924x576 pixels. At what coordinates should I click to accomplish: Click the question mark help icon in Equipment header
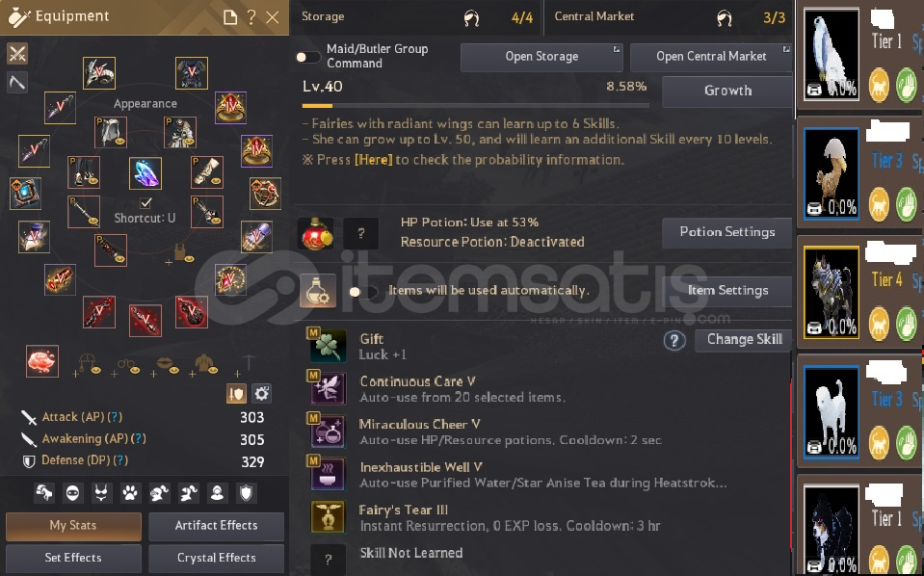tap(251, 17)
